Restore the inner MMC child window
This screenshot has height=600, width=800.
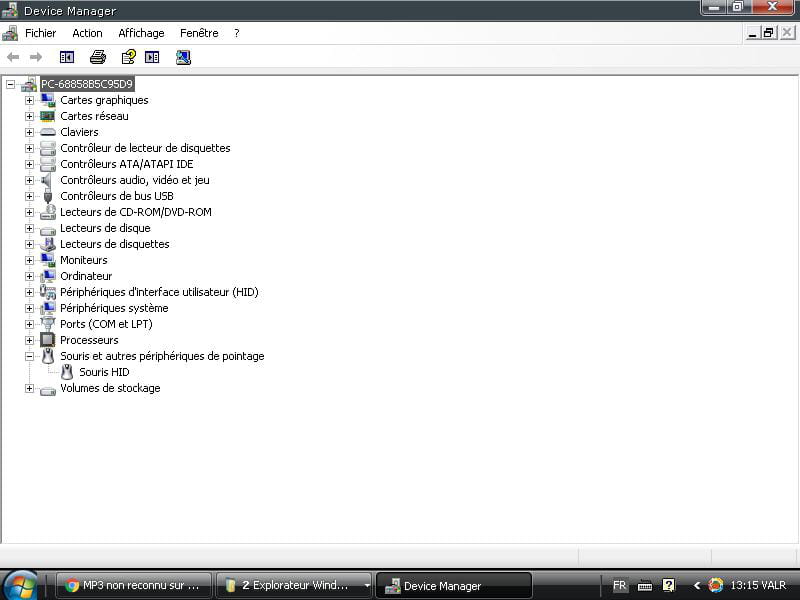coord(768,33)
